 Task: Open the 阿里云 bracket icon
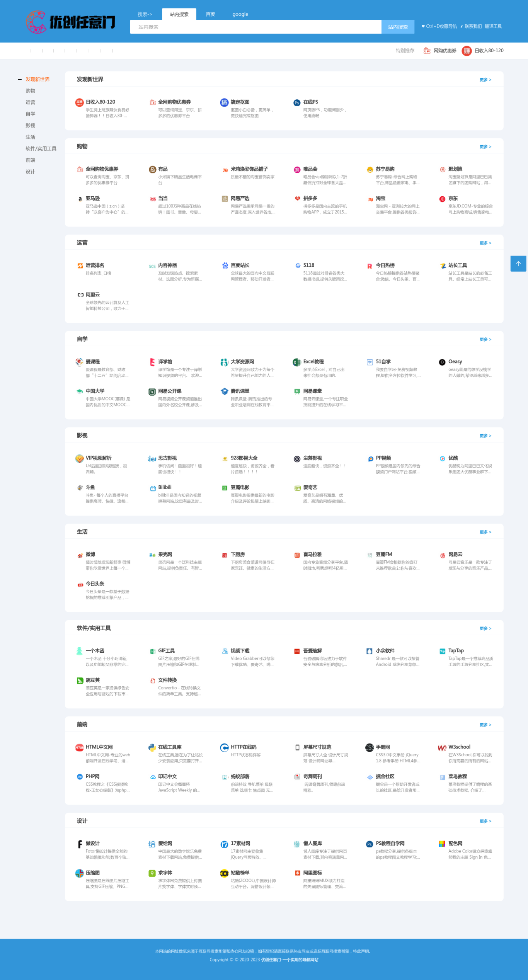coord(80,295)
